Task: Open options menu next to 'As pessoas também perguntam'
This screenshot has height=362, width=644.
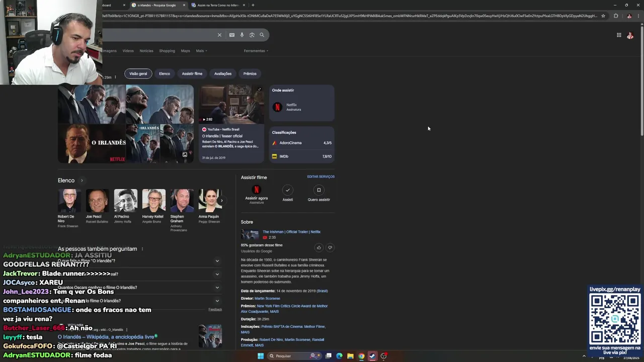Action: tap(142, 249)
